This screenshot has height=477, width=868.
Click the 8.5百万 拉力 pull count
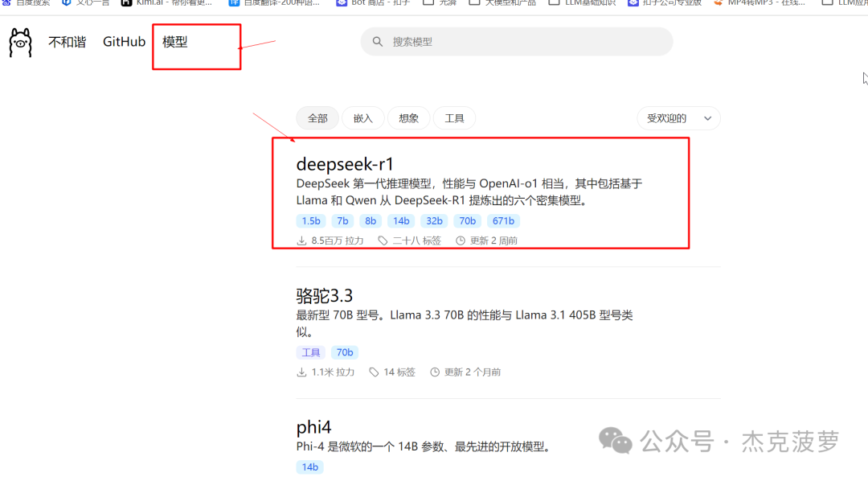point(337,241)
